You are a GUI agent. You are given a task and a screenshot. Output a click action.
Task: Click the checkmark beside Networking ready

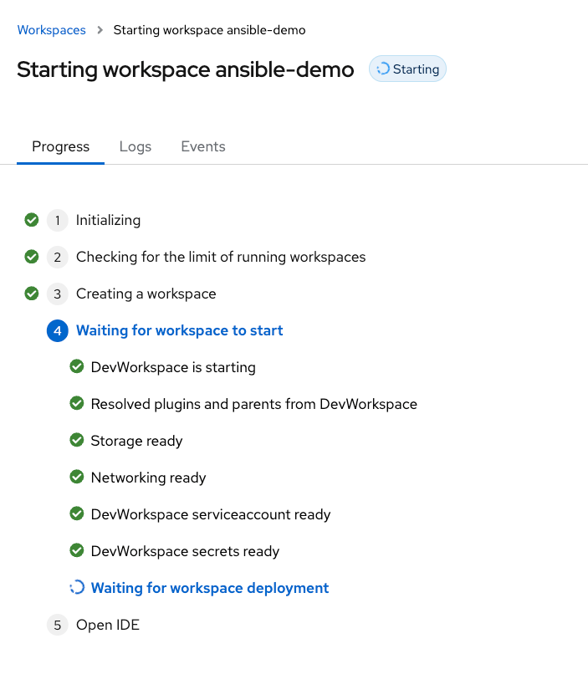click(x=77, y=477)
